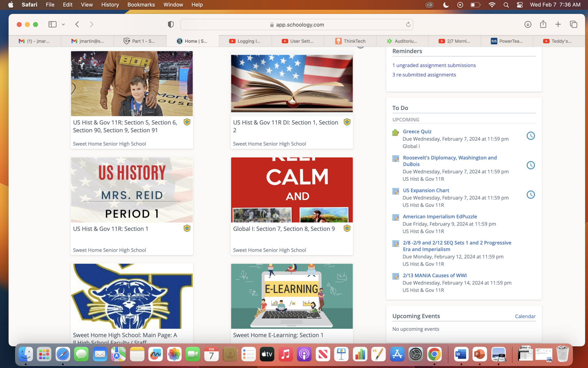Open Safari privacy report shield icon
Viewport: 588px width, 368px height.
pos(171,24)
